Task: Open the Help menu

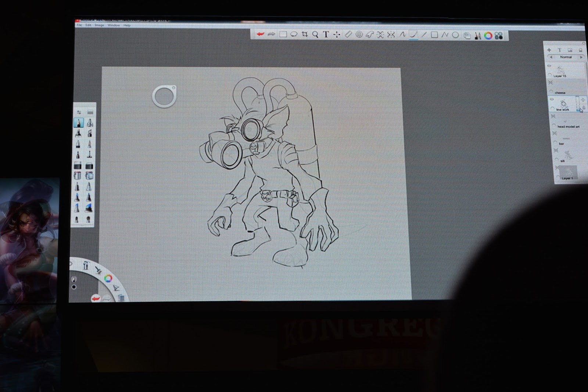Action: point(127,25)
